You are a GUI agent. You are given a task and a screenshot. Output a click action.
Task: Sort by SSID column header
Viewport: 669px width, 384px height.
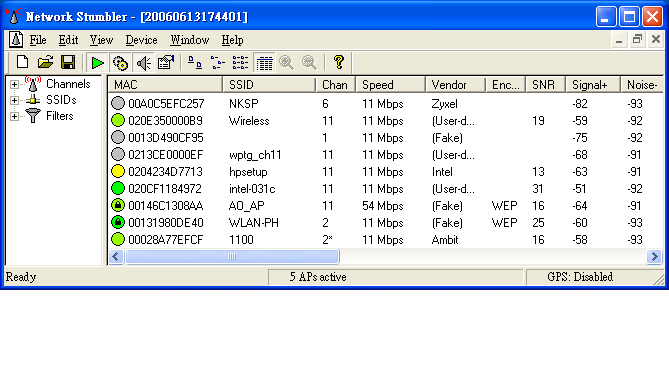[269, 84]
